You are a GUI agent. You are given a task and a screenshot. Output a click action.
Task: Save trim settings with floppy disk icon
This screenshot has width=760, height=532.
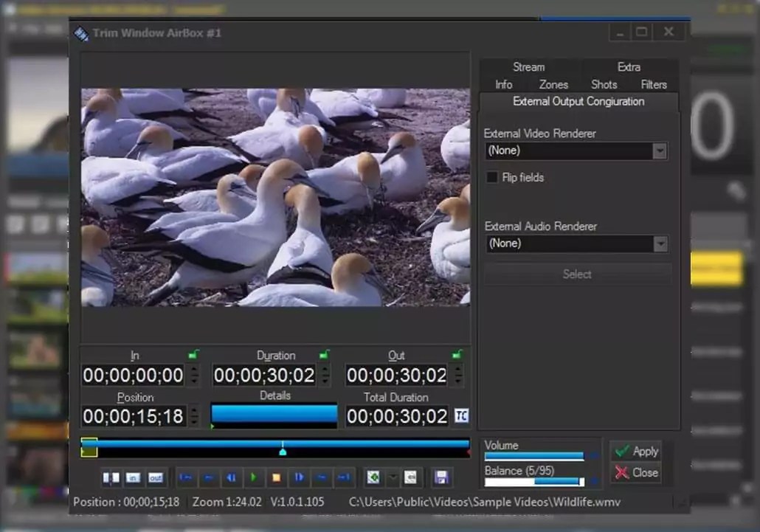coord(441,477)
